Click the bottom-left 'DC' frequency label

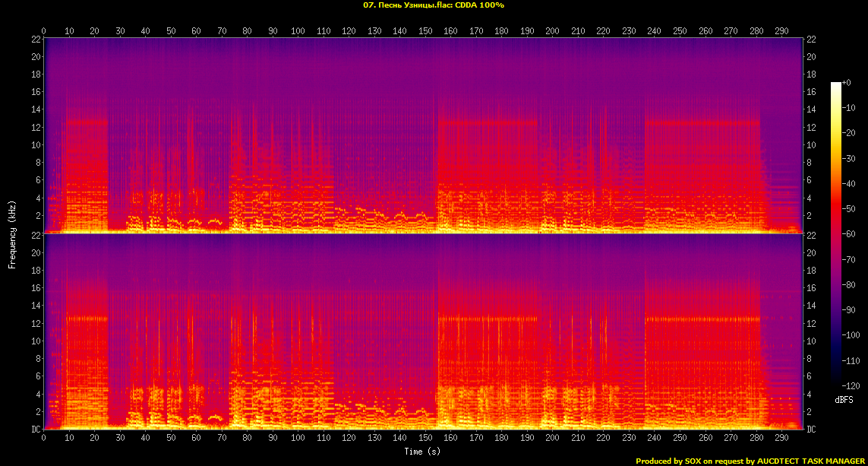(x=35, y=430)
